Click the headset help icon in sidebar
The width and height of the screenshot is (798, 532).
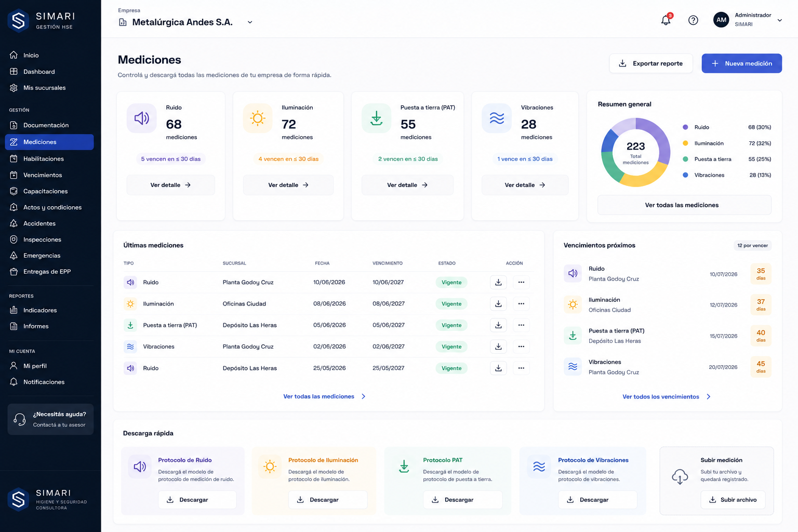click(x=20, y=419)
